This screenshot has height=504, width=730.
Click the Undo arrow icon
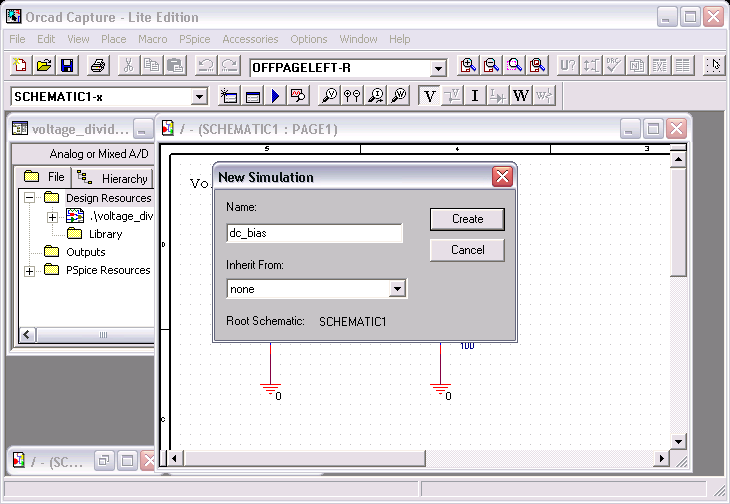tap(205, 66)
